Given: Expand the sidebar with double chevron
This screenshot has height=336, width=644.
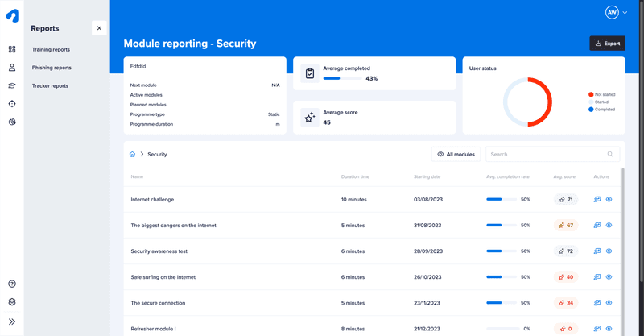Looking at the screenshot, I should pos(12,321).
